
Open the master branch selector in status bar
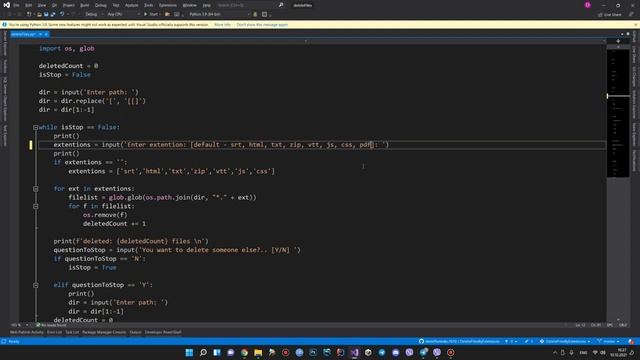[x=608, y=341]
